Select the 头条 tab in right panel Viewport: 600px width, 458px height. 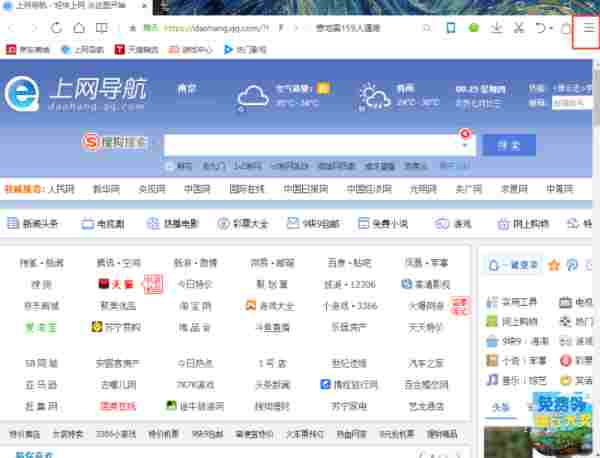pos(501,408)
